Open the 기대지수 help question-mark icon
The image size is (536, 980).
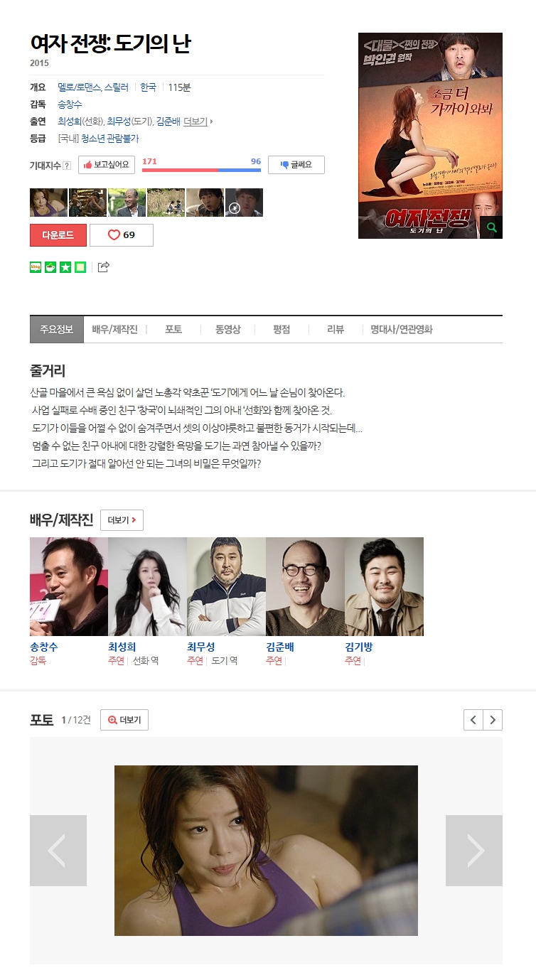pyautogui.click(x=67, y=166)
